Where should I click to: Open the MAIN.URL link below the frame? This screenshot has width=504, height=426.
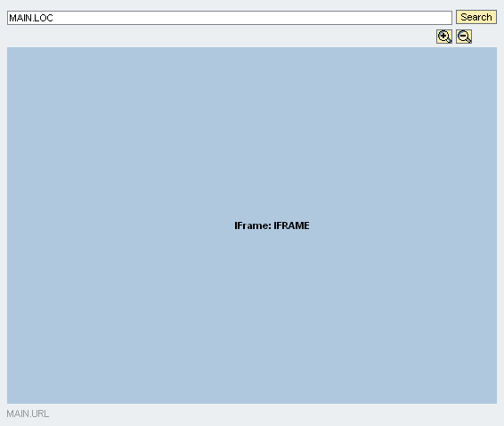[x=28, y=414]
